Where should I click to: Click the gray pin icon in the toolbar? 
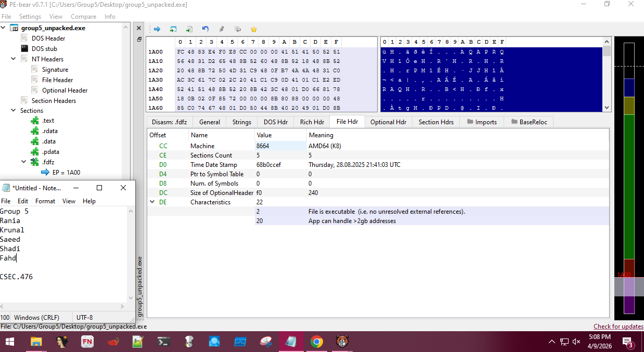click(222, 29)
